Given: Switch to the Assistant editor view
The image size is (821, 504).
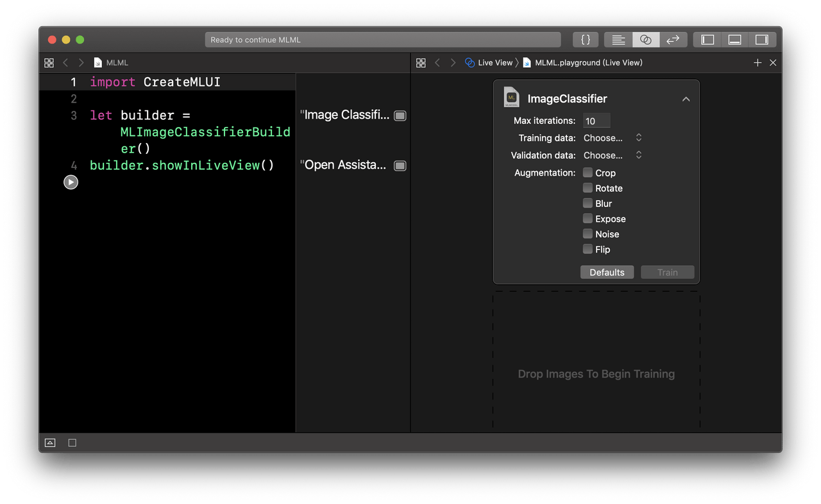Looking at the screenshot, I should pos(646,40).
